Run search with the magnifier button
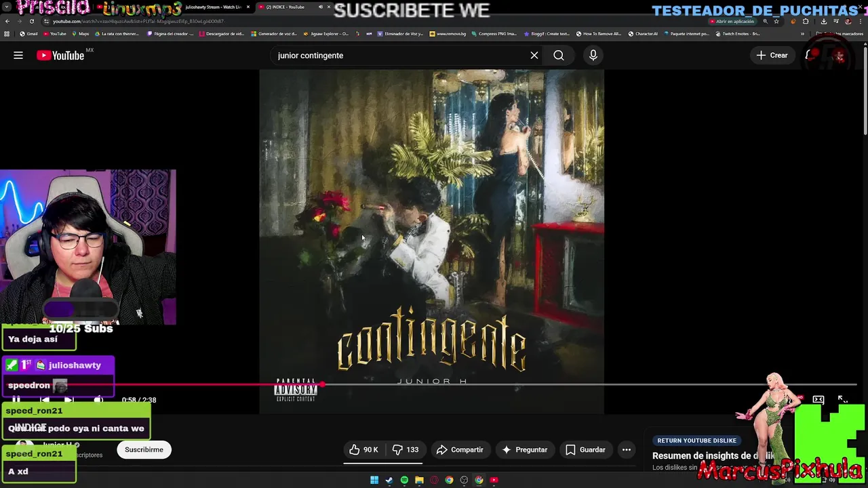Screen dimensions: 868x488 click(559, 56)
